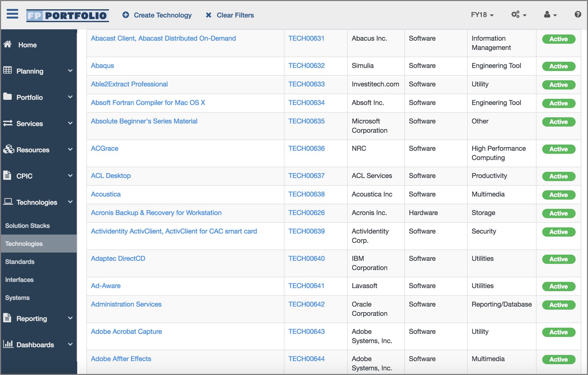Open the Acoustica technology link
The width and height of the screenshot is (588, 375).
(106, 194)
